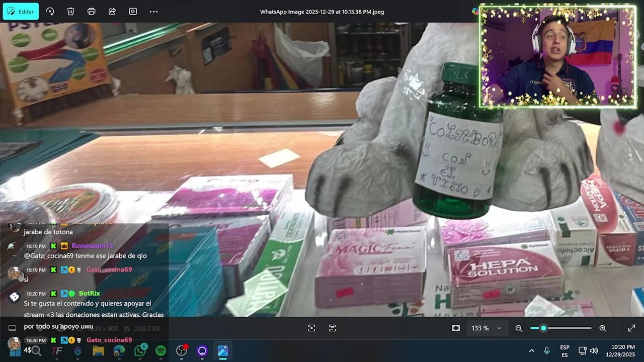This screenshot has width=644, height=362.
Task: Select the WhatsApp Image file name title
Action: click(x=322, y=12)
